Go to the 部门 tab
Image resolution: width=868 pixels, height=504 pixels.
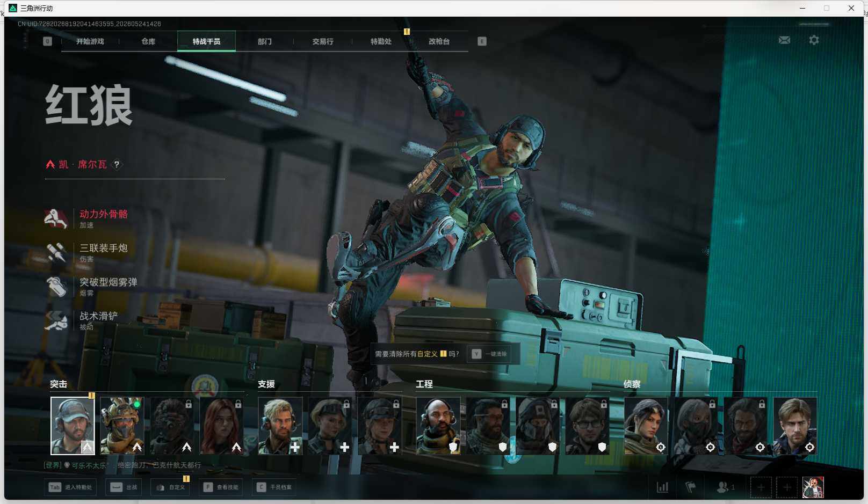tap(265, 41)
